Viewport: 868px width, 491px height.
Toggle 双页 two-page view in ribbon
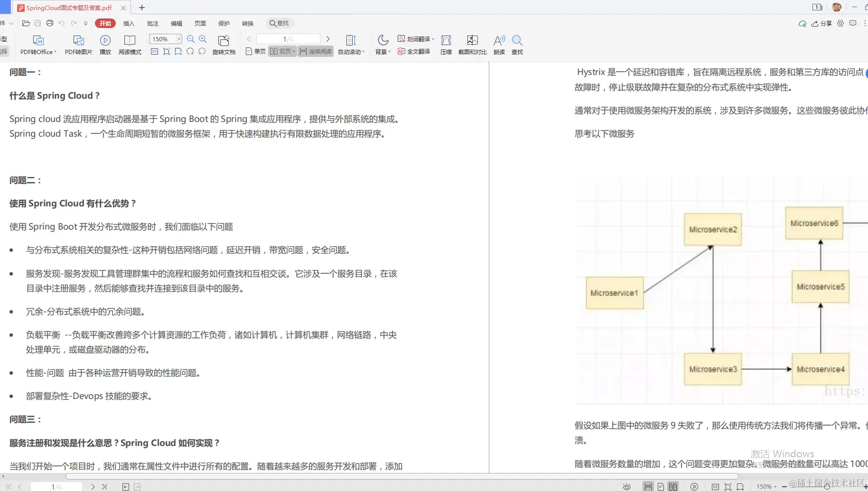click(x=282, y=51)
